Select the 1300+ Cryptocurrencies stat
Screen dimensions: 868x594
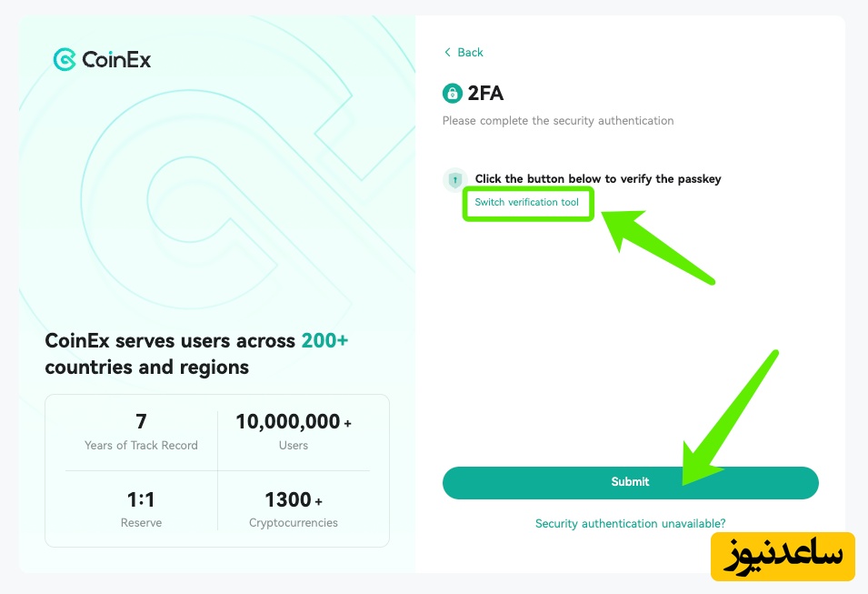(293, 509)
